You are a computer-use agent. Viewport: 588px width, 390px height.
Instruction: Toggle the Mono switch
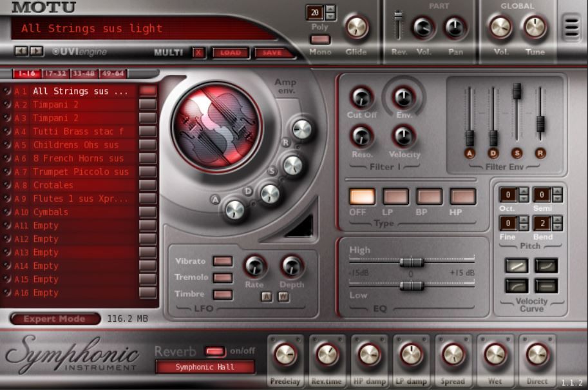pyautogui.click(x=320, y=39)
